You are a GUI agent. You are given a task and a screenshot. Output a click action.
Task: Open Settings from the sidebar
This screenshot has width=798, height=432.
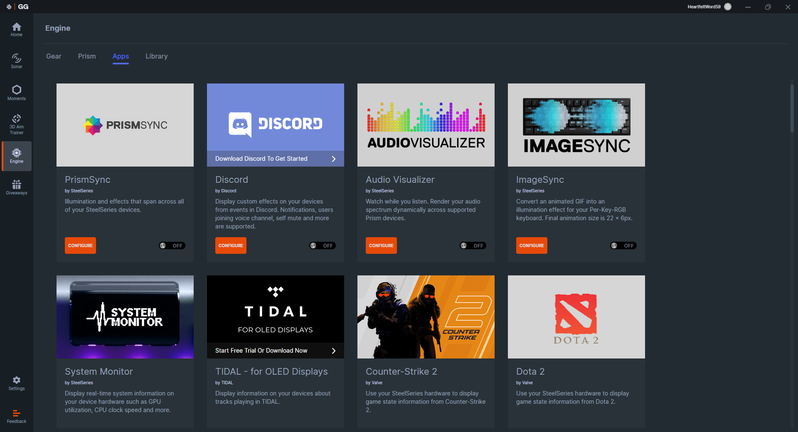16,383
